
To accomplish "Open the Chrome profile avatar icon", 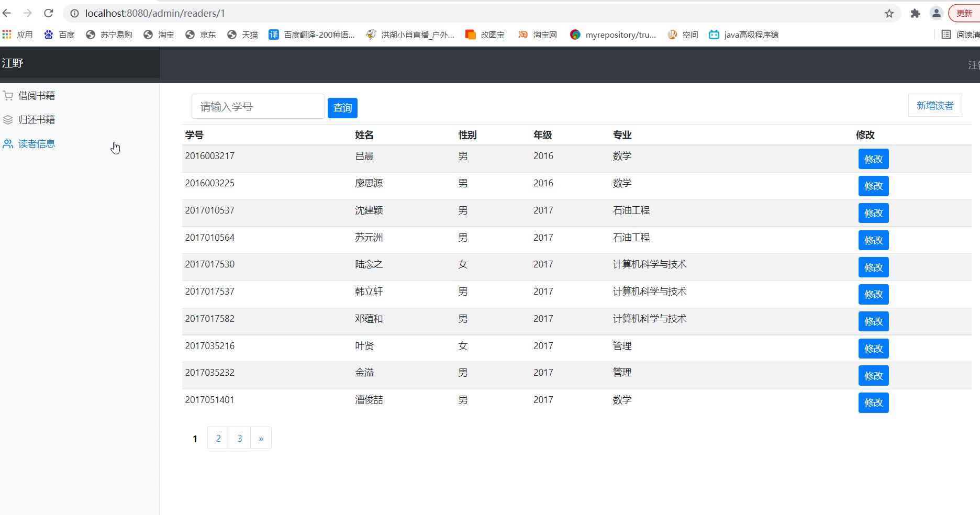I will coord(936,14).
